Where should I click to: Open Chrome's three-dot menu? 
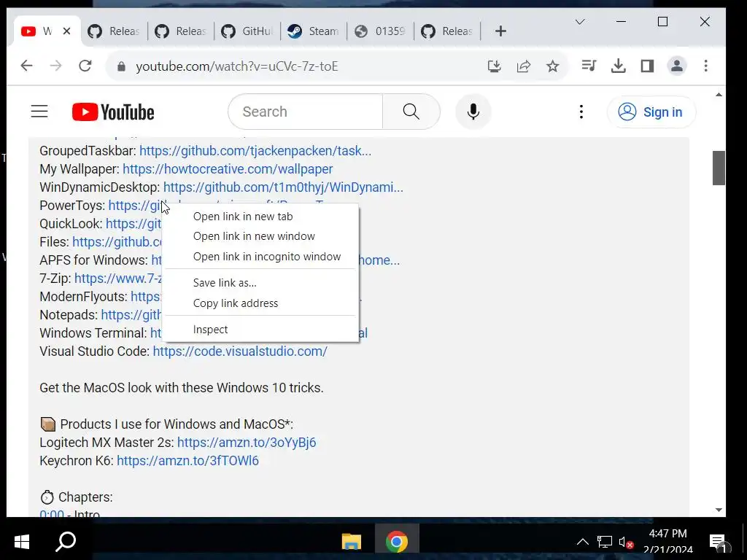705,66
